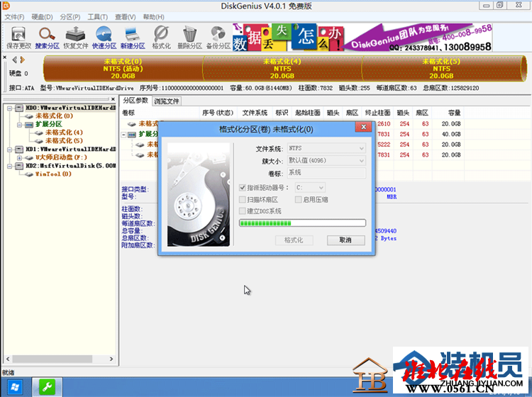The width and height of the screenshot is (532, 397).
Task: Open the 查看(V) menu
Action: click(x=125, y=17)
